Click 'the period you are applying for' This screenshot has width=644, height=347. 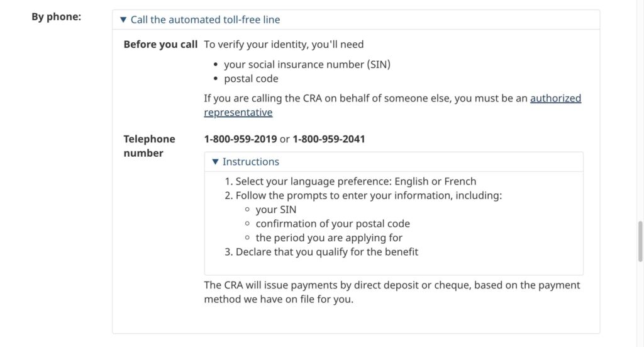click(328, 238)
